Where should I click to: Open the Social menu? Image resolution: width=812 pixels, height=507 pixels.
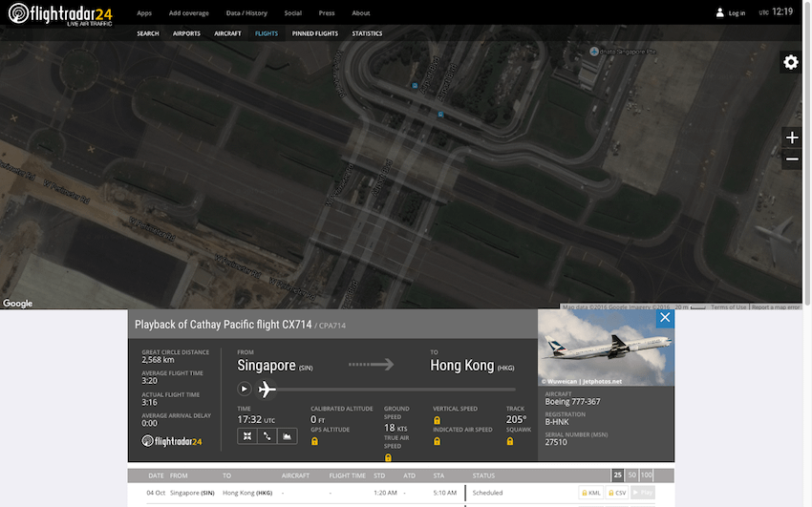coord(292,13)
